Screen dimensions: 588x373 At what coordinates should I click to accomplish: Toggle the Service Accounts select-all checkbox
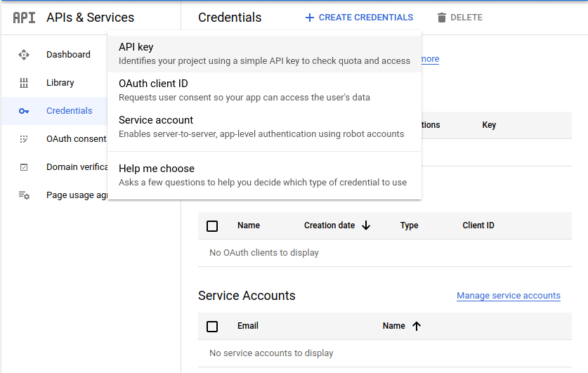coord(212,327)
